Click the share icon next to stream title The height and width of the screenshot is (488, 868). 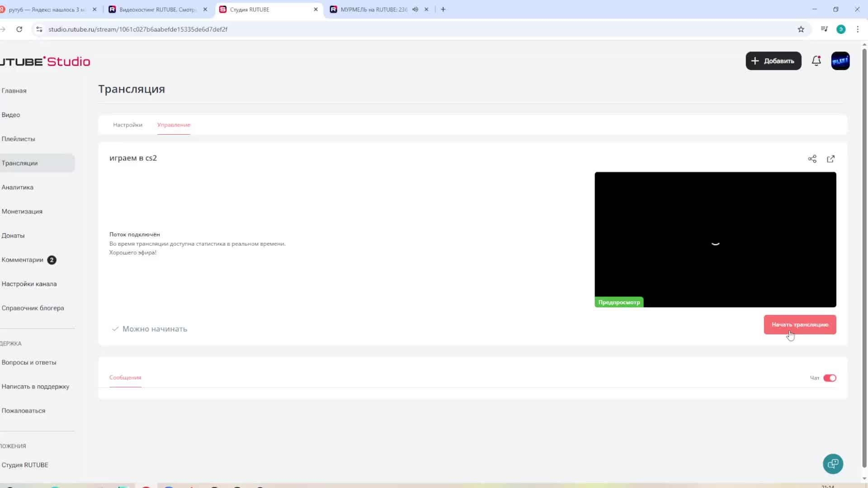[812, 159]
